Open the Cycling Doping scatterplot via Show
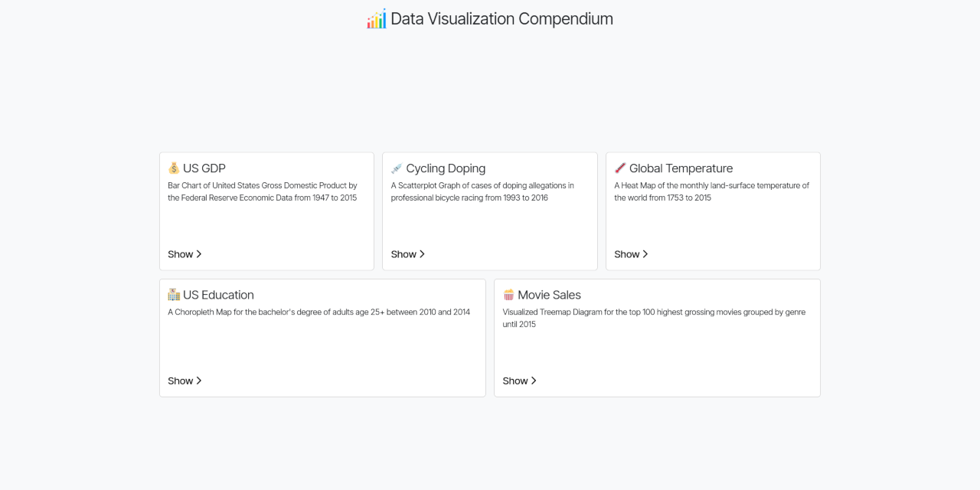This screenshot has width=980, height=490. point(403,253)
